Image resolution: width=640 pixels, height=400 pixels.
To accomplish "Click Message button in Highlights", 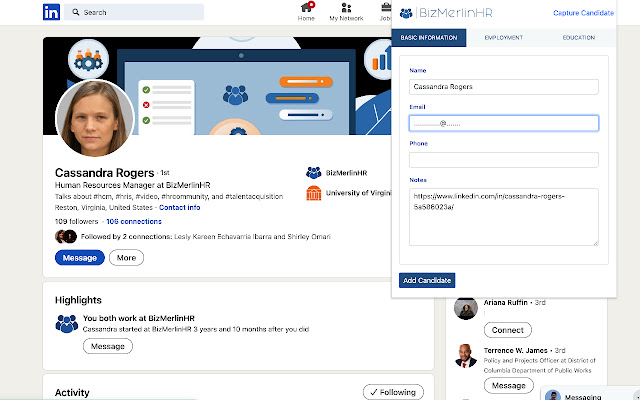I will pyautogui.click(x=108, y=346).
